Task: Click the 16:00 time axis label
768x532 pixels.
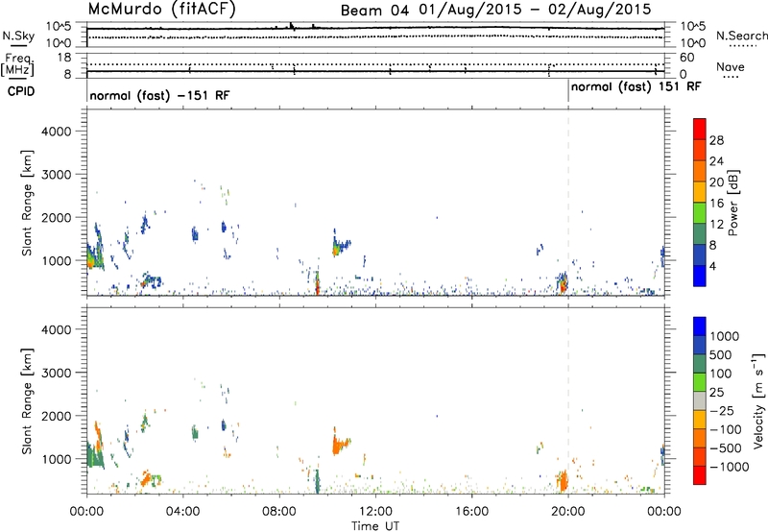Action: 471,512
